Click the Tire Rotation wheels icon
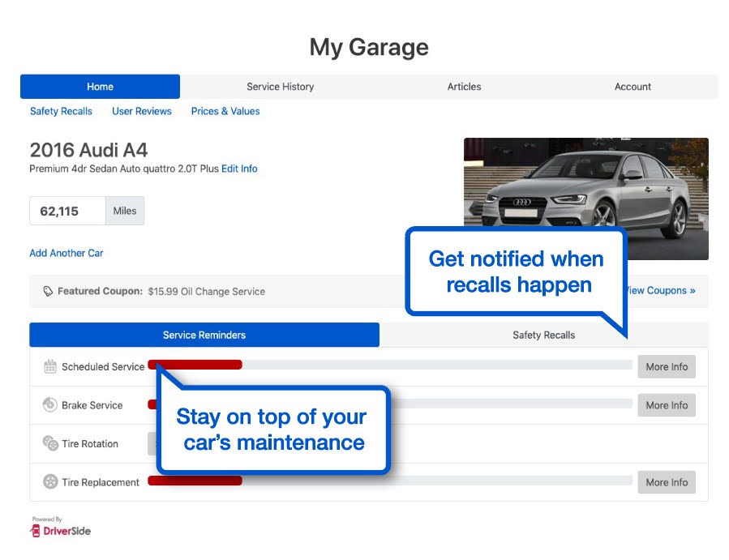Screen dimensions: 729x560 coord(50,443)
